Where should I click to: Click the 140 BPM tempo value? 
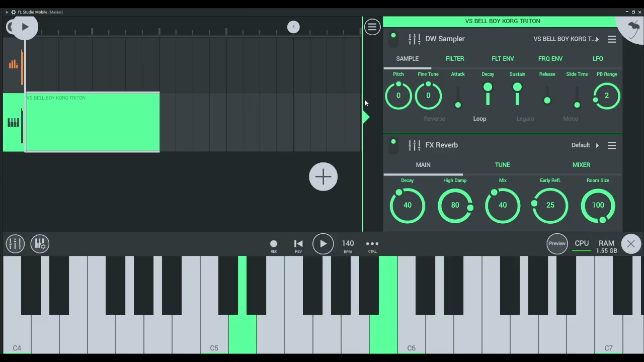pyautogui.click(x=348, y=245)
